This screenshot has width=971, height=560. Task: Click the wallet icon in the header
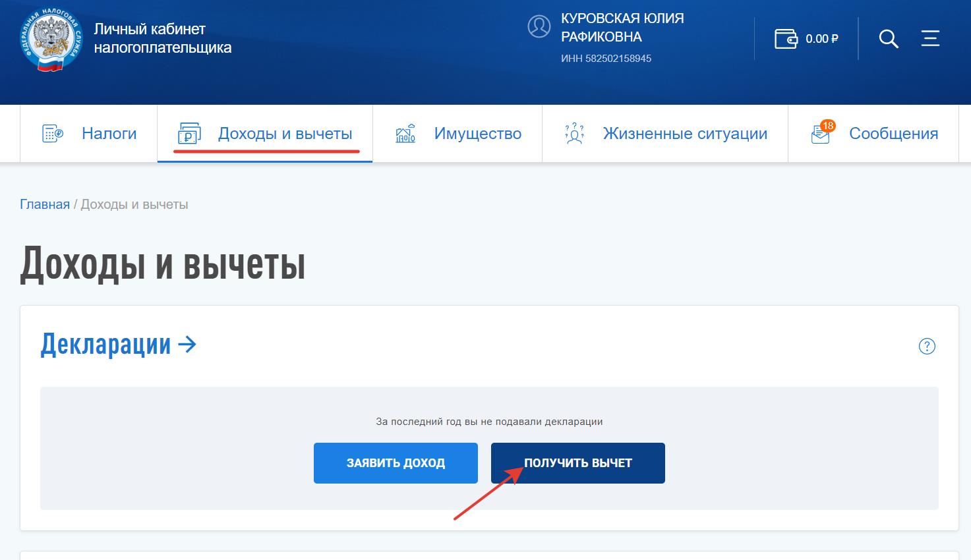click(x=785, y=39)
